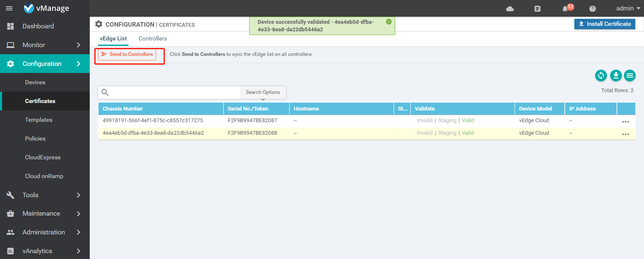Switch to the Controllers tab
This screenshot has width=644, height=259.
tap(153, 38)
